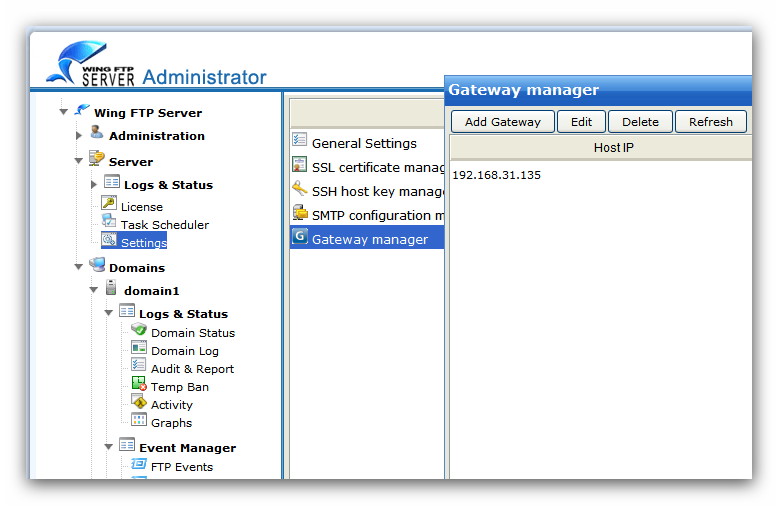Collapse domain1 Logs & Status node
This screenshot has width=778, height=505.
(x=109, y=313)
